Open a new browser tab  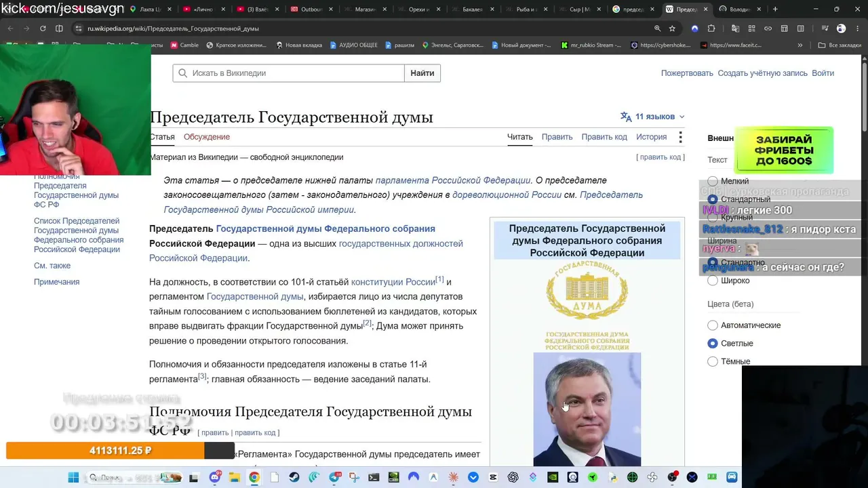pos(775,9)
